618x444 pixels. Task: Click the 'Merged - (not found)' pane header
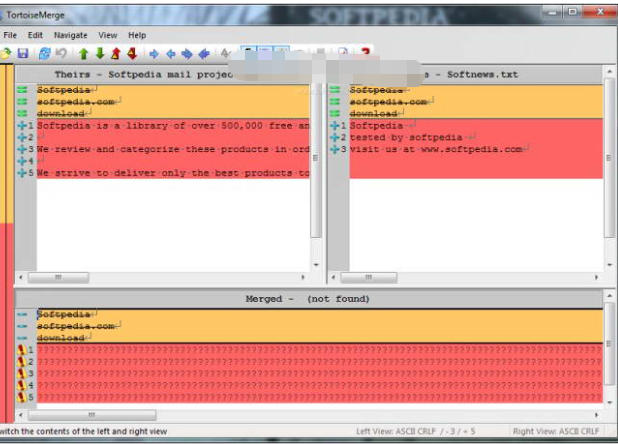click(307, 299)
